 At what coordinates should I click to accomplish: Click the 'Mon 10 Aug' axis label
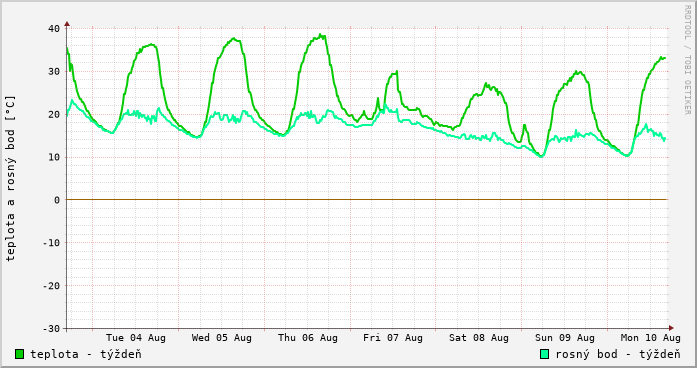pos(651,338)
